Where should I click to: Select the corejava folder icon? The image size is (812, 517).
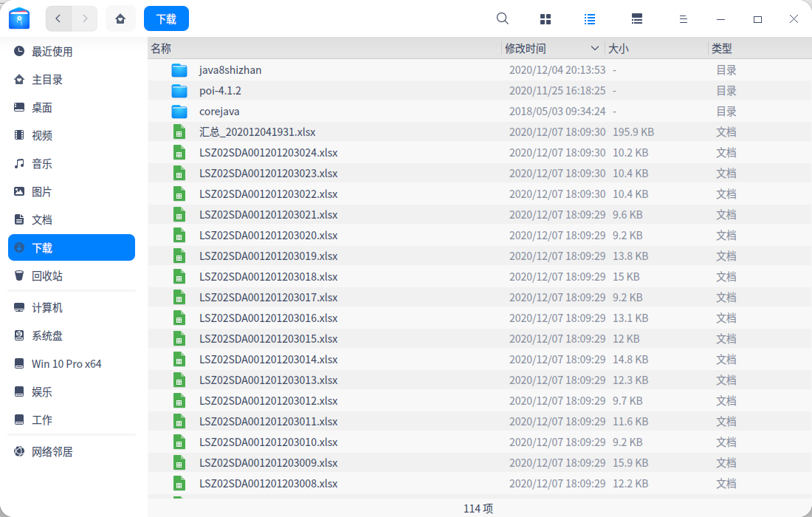pyautogui.click(x=179, y=112)
